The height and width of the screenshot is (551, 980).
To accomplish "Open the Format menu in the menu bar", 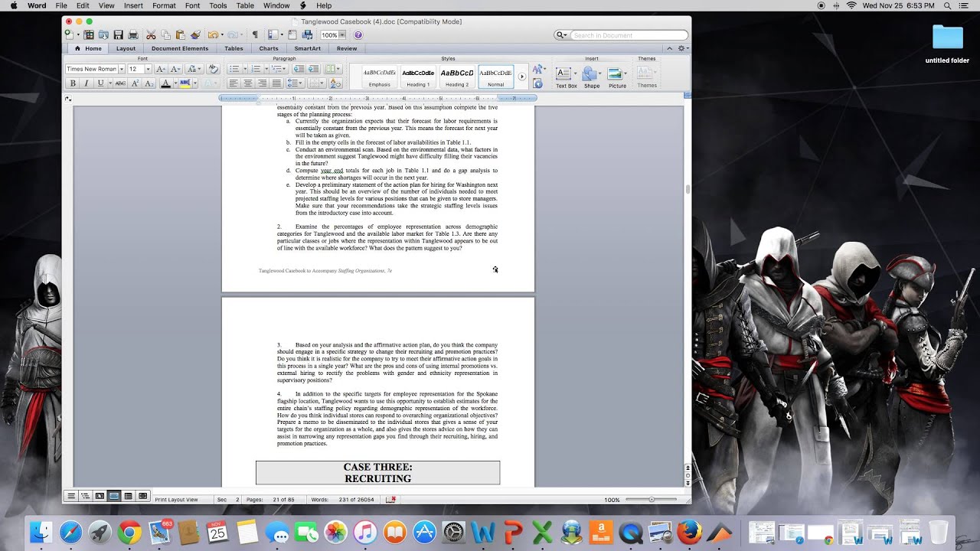I will pos(164,5).
